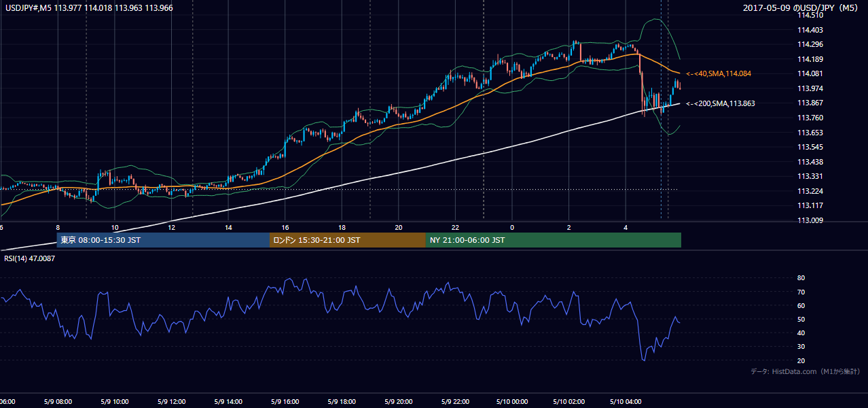Click price axis label 113.653
The width and height of the screenshot is (868, 408).
click(x=810, y=133)
